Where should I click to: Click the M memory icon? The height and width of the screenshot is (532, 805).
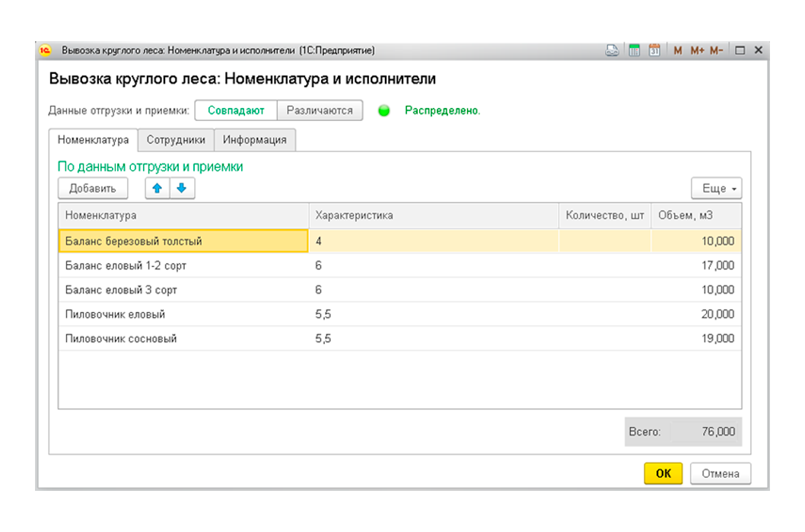click(678, 50)
